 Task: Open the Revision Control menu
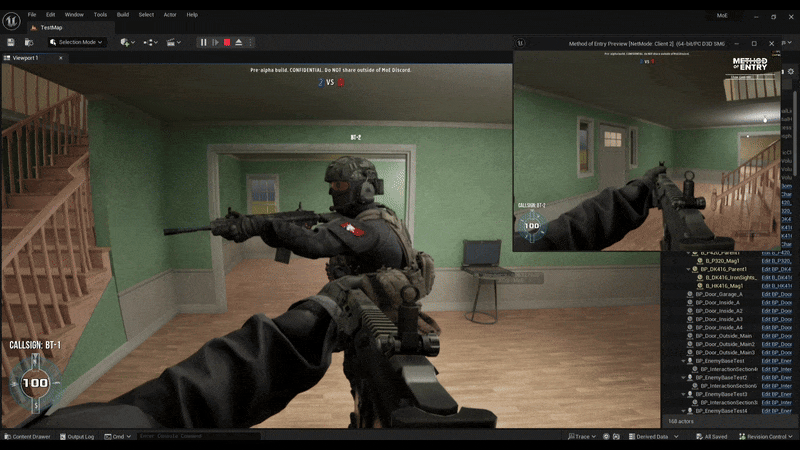(766, 437)
